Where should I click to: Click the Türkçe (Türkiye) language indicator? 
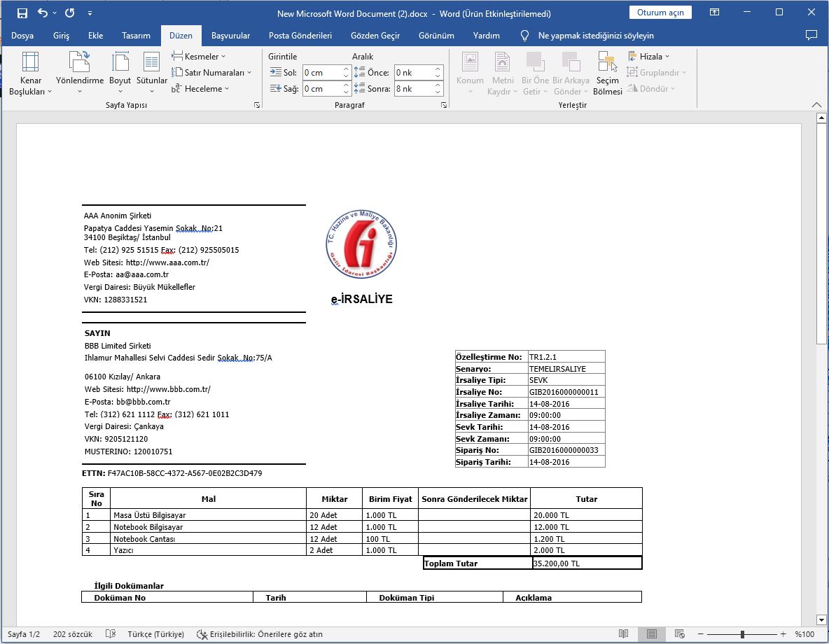pos(155,634)
